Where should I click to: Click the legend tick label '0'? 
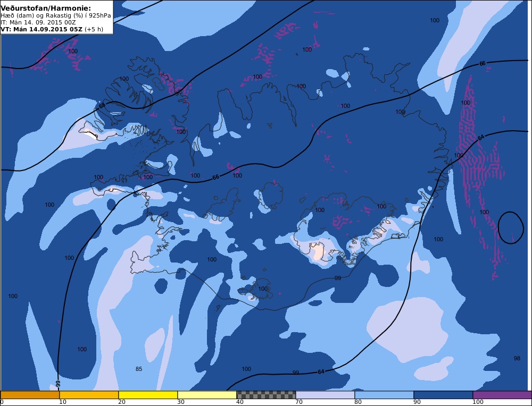pos(2,402)
